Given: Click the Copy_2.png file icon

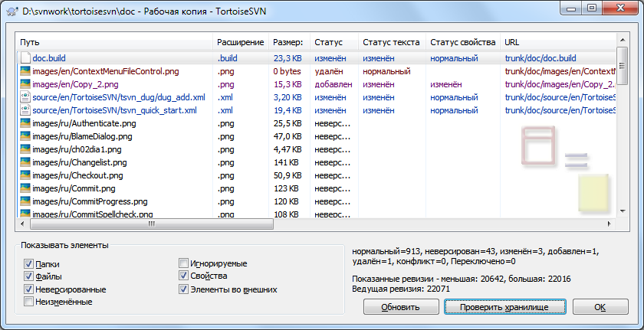Looking at the screenshot, I should pyautogui.click(x=25, y=84).
